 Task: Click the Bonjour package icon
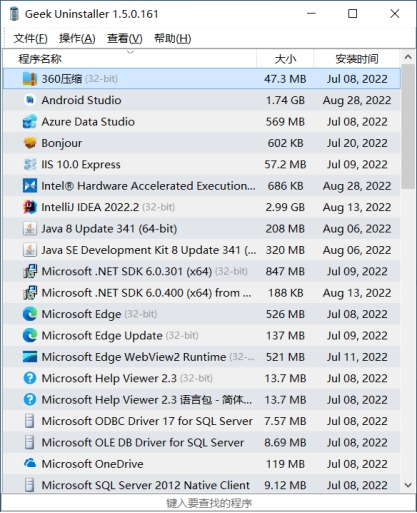click(x=30, y=143)
